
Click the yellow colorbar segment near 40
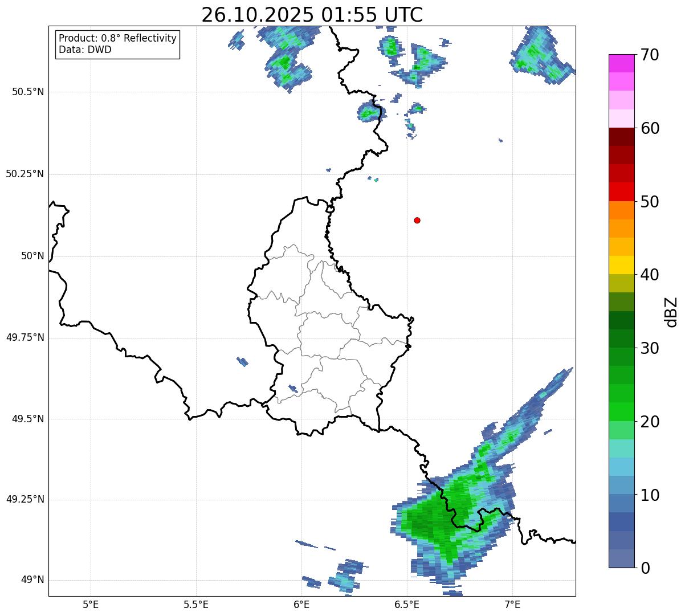[x=621, y=265]
